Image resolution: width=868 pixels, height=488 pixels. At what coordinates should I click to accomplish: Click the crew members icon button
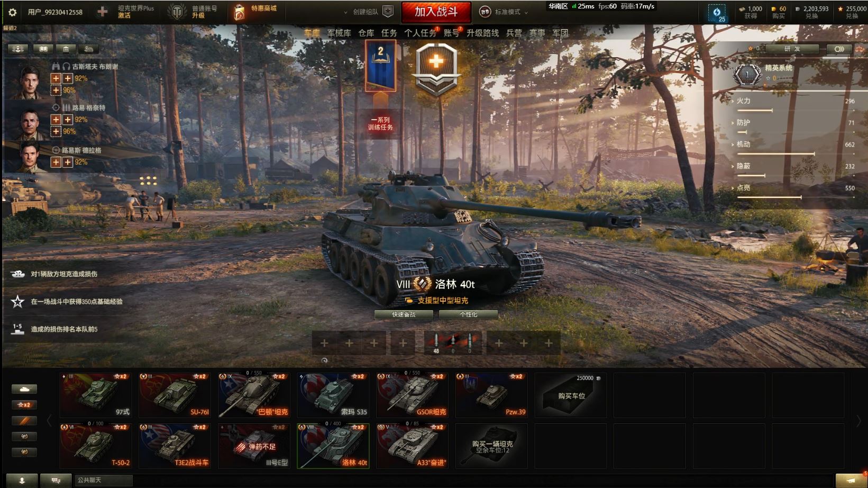[x=18, y=49]
